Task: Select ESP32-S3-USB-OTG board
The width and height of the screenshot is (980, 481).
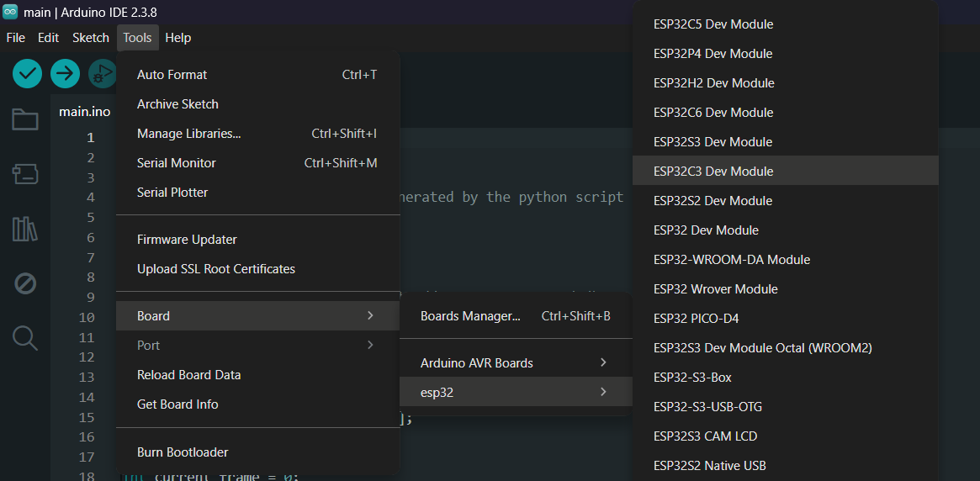Action: pyautogui.click(x=786, y=407)
